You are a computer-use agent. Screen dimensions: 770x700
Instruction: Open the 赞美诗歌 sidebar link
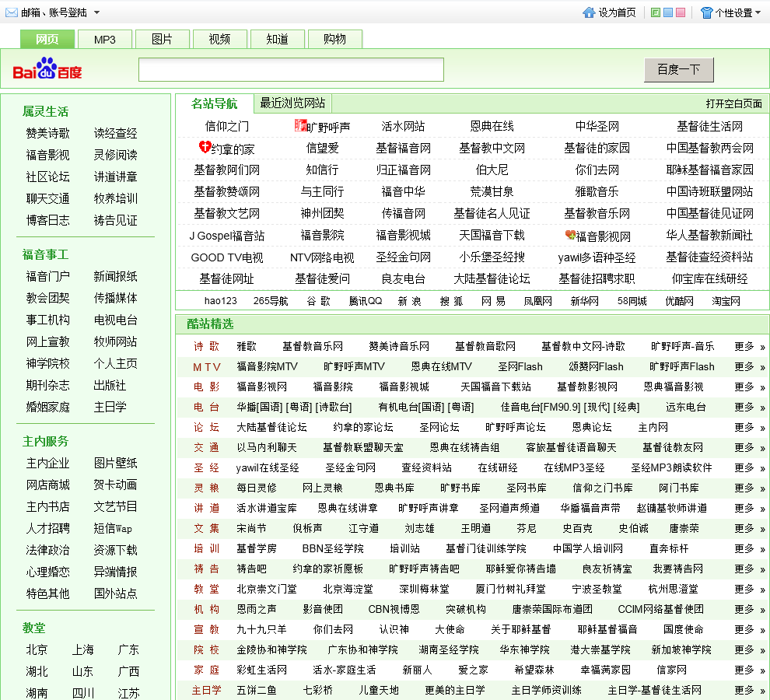pyautogui.click(x=47, y=133)
